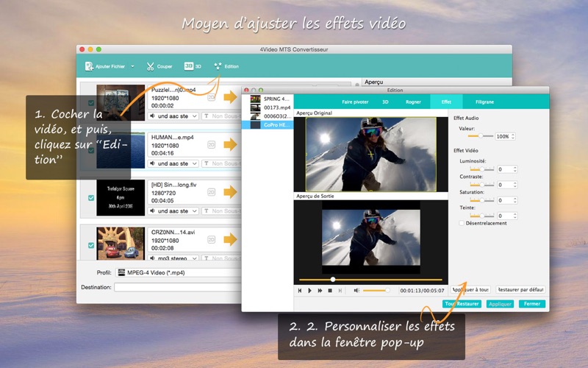Click the 2D badge on CRZ0NN...14.avi row
Screen dimensions: 588x368
(212, 239)
